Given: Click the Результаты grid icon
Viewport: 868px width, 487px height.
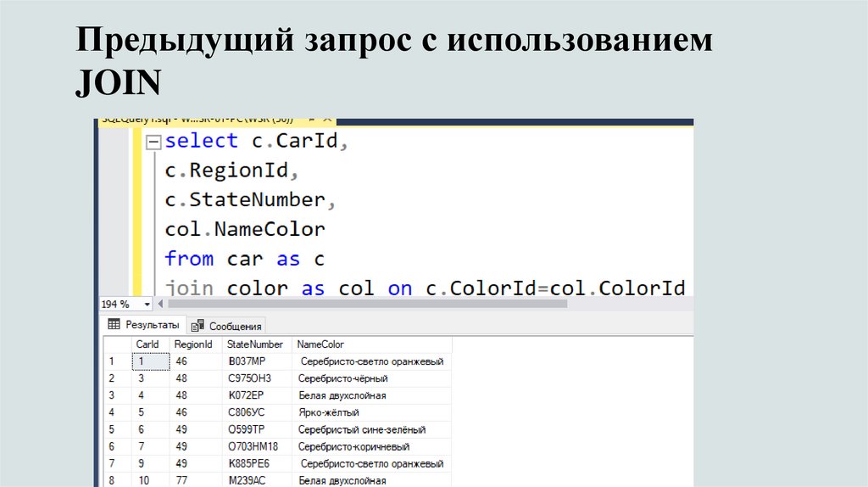Looking at the screenshot, I should 114,325.
